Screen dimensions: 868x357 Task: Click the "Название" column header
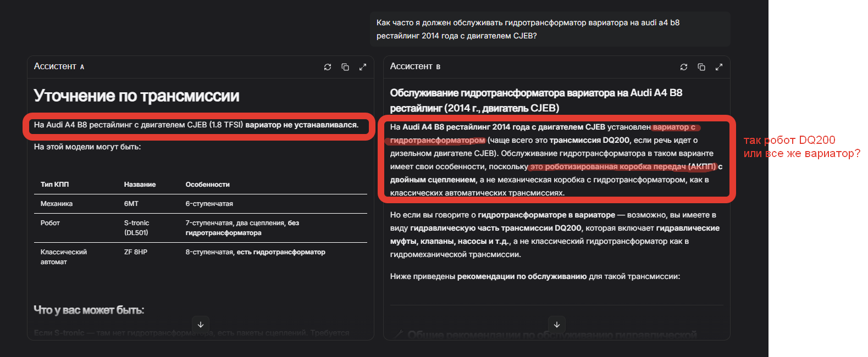[140, 185]
